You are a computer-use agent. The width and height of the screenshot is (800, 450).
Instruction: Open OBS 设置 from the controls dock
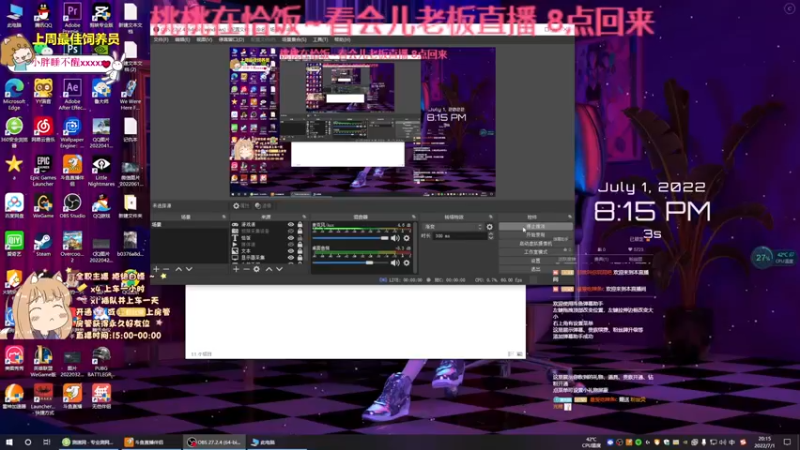[535, 261]
